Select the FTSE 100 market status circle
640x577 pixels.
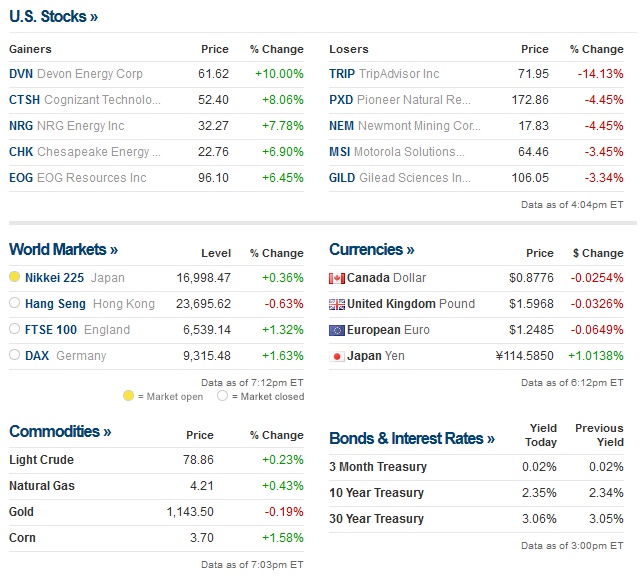pyautogui.click(x=14, y=328)
